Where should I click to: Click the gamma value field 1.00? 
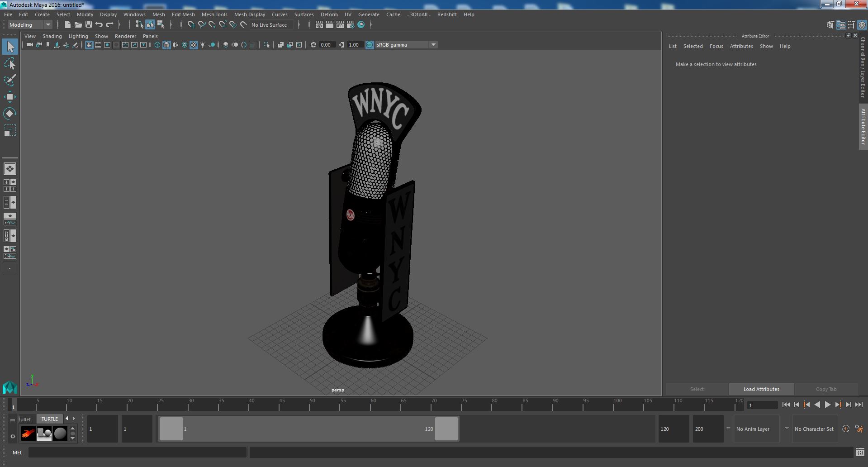(355, 45)
